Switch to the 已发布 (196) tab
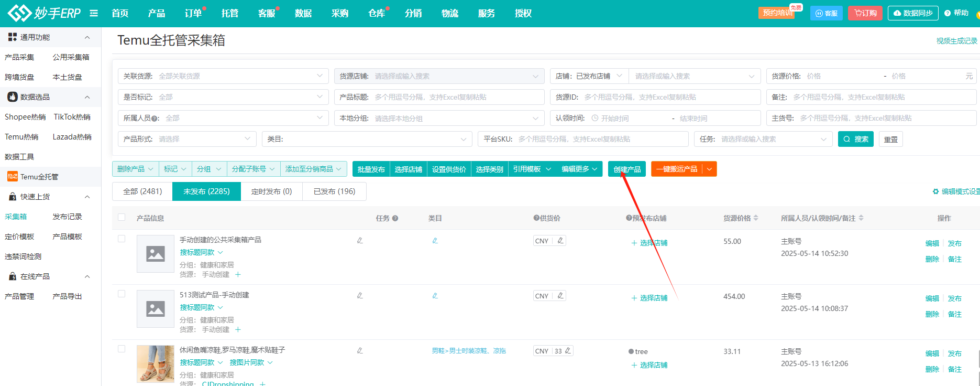Viewport: 980px width, 386px height. (x=334, y=191)
